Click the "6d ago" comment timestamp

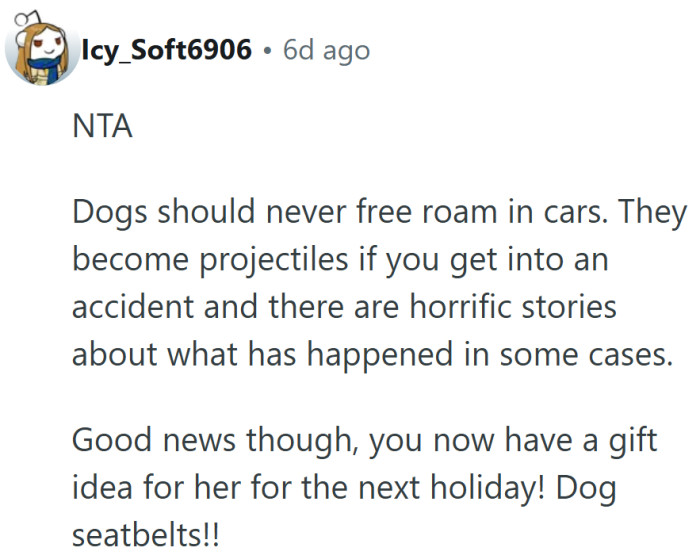(x=326, y=49)
